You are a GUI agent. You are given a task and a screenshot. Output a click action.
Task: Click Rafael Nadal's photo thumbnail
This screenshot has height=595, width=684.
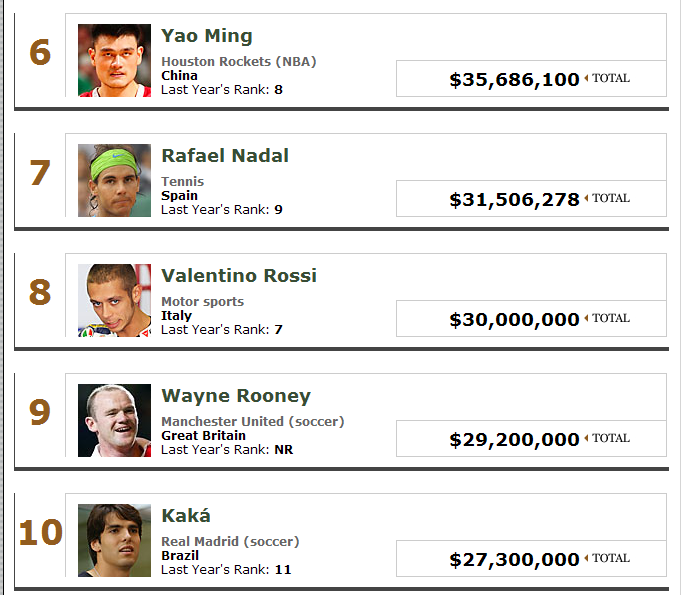(114, 180)
